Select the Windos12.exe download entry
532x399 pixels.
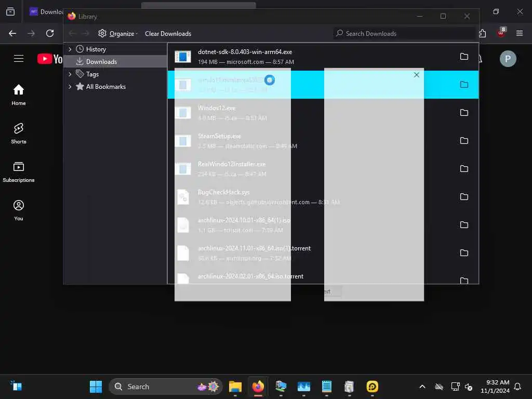[323, 113]
